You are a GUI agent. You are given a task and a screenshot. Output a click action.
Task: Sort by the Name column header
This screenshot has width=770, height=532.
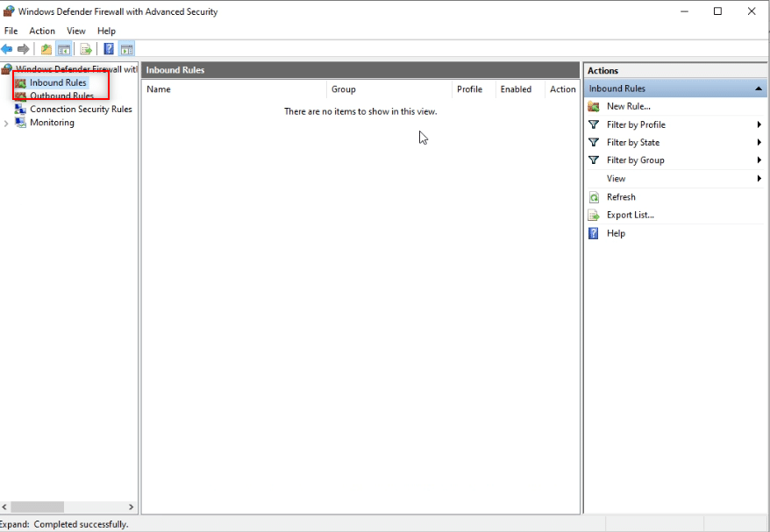pyautogui.click(x=234, y=89)
